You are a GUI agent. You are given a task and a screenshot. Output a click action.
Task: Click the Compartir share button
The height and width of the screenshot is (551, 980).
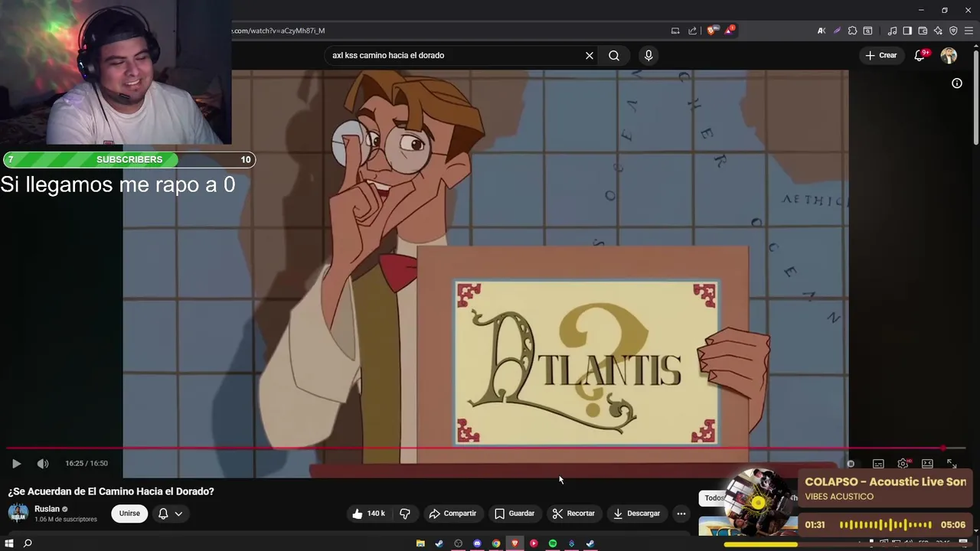(x=452, y=514)
